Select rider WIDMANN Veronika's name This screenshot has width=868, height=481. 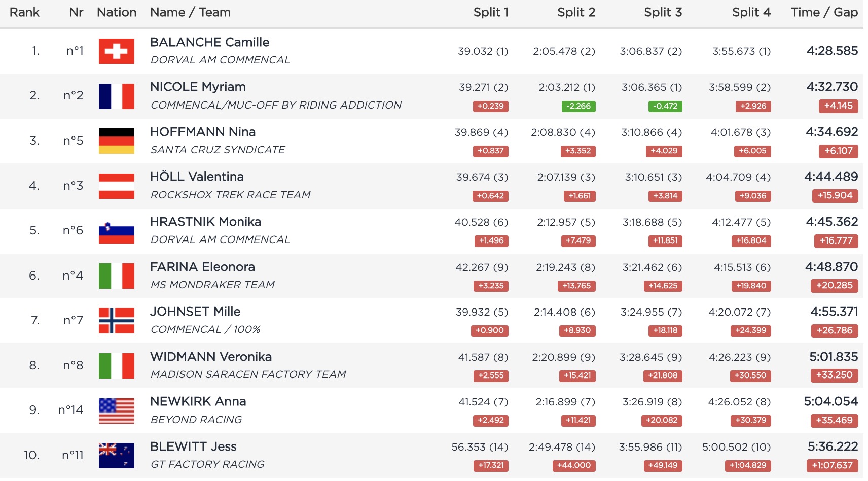click(210, 357)
